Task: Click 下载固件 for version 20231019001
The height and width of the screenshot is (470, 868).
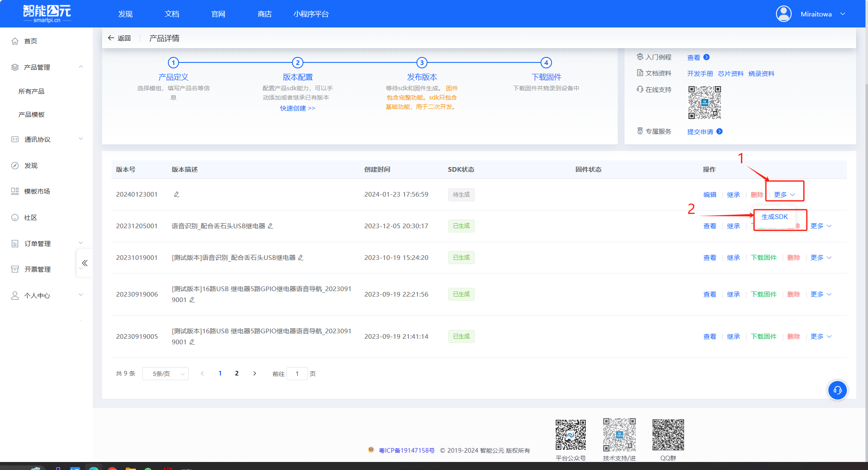Action: tap(764, 257)
